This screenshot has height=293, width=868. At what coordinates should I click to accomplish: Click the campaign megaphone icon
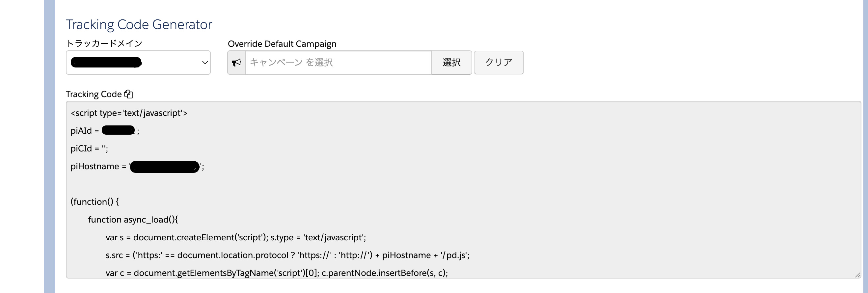pos(236,62)
